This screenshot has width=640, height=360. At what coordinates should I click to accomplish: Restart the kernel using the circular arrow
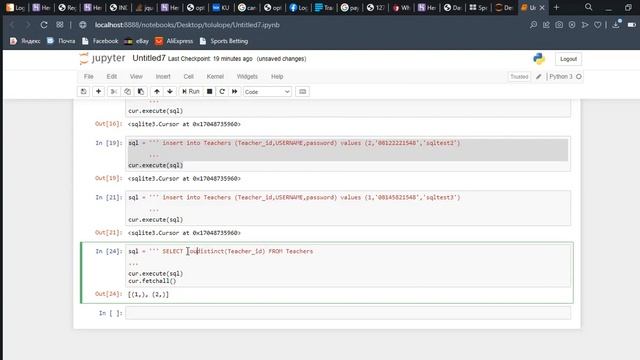222,91
